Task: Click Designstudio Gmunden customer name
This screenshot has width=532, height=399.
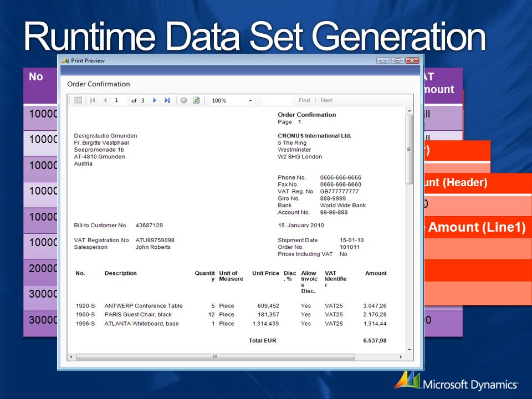Action: click(105, 136)
